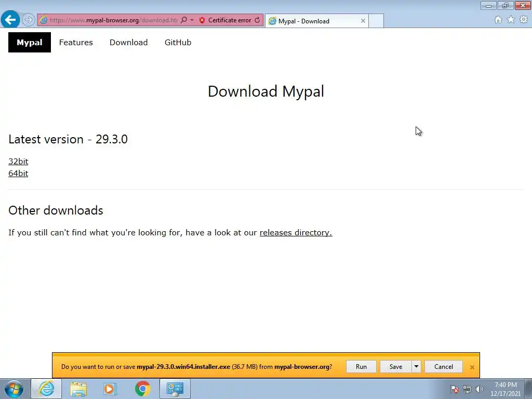Click the network tray icon
Viewport: 532px width, 399px height.
pos(467,389)
